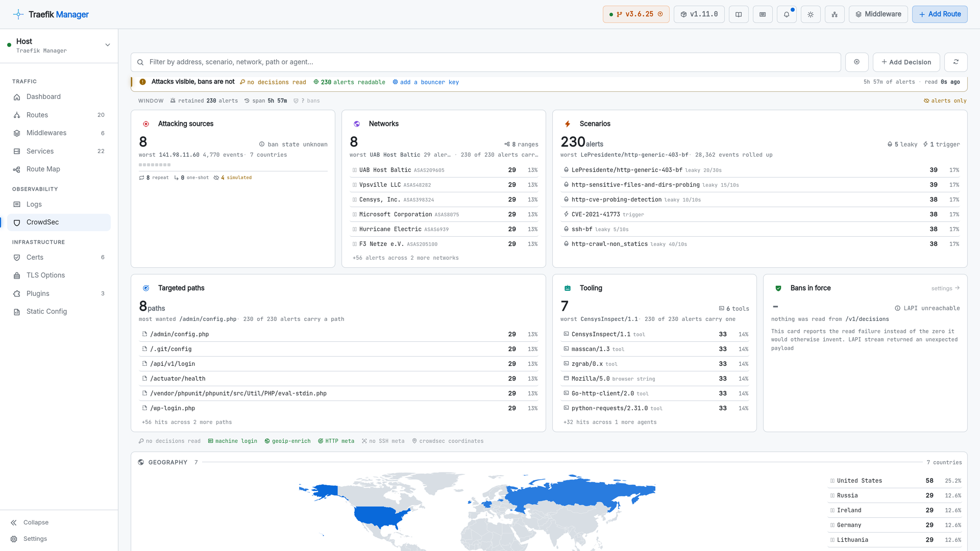Click the keyboard shortcuts icon
980x551 pixels.
(763, 14)
